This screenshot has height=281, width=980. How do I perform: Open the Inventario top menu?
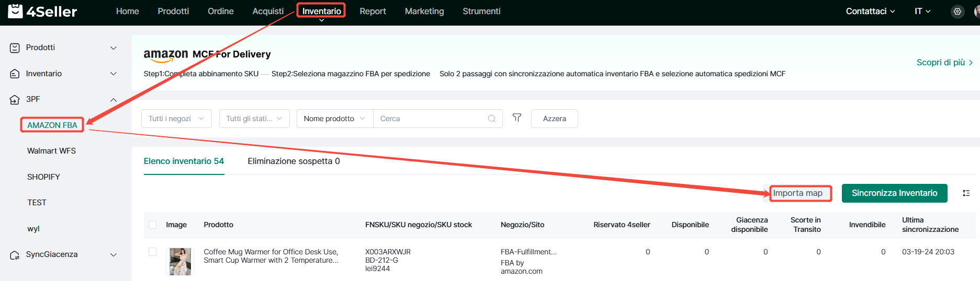tap(321, 11)
